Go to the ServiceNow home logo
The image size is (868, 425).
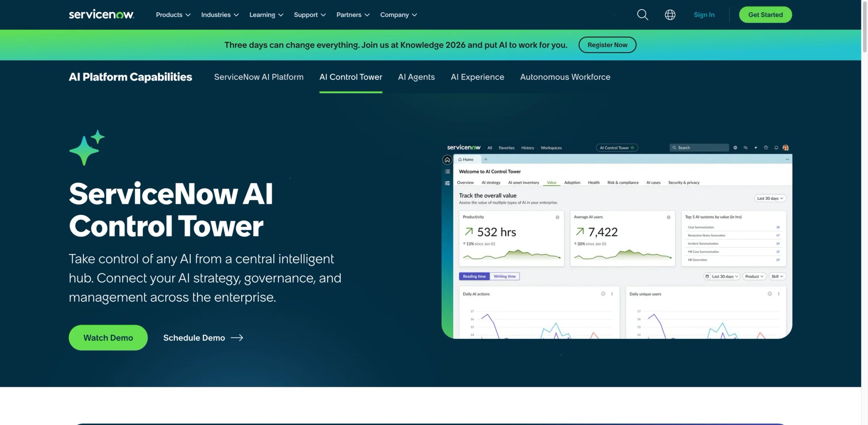101,14
